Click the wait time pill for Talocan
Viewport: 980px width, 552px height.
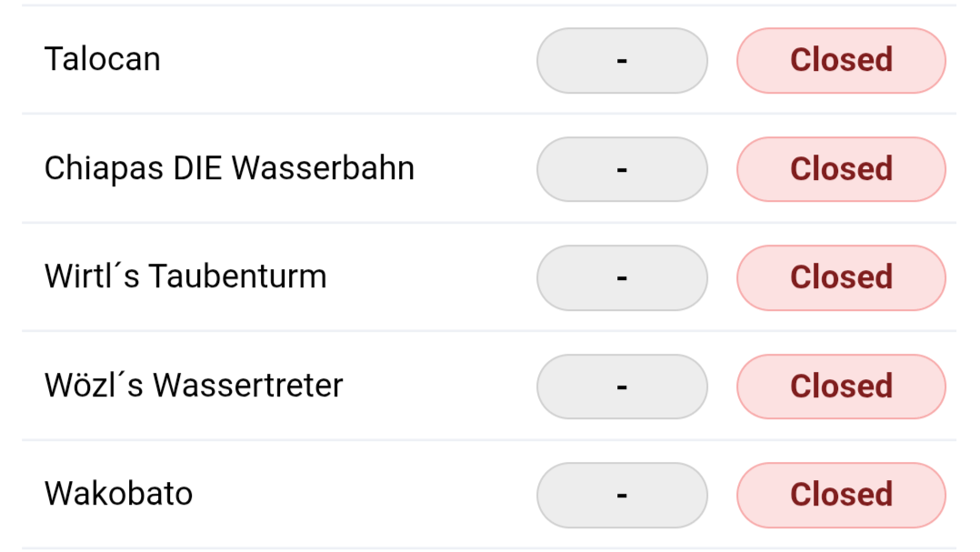622,61
